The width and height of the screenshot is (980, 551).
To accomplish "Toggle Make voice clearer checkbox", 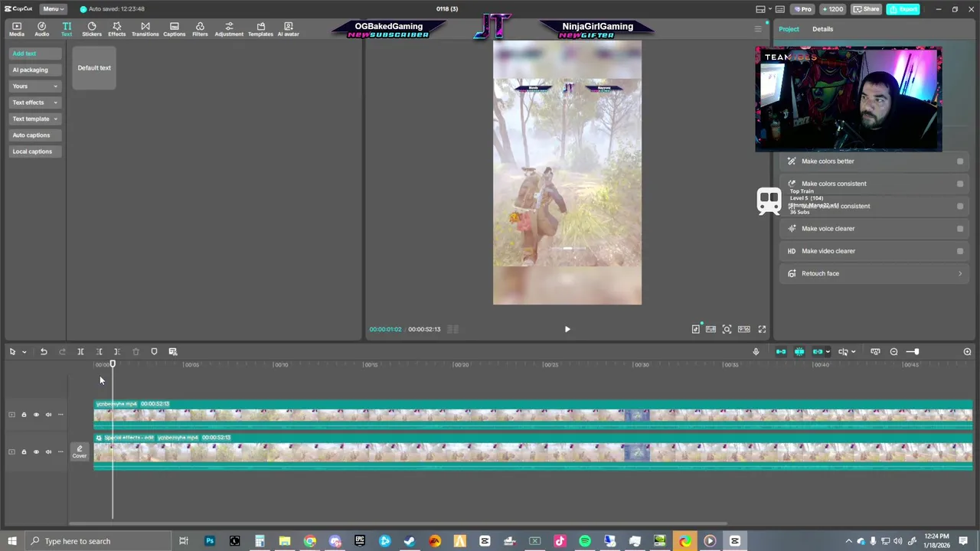I will tap(960, 229).
